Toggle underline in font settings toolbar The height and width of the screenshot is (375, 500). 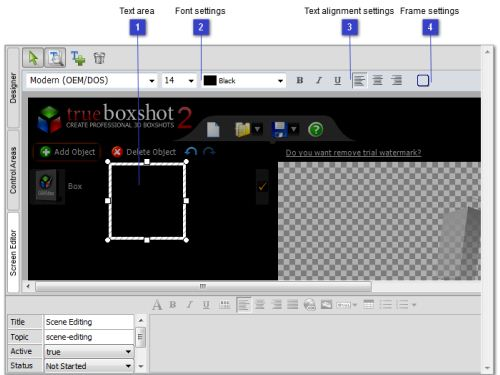pos(337,80)
